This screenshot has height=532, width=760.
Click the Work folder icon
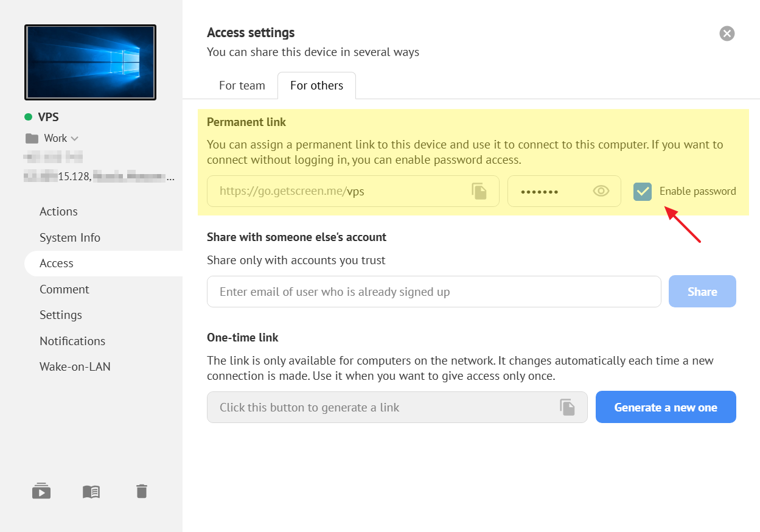pos(32,138)
